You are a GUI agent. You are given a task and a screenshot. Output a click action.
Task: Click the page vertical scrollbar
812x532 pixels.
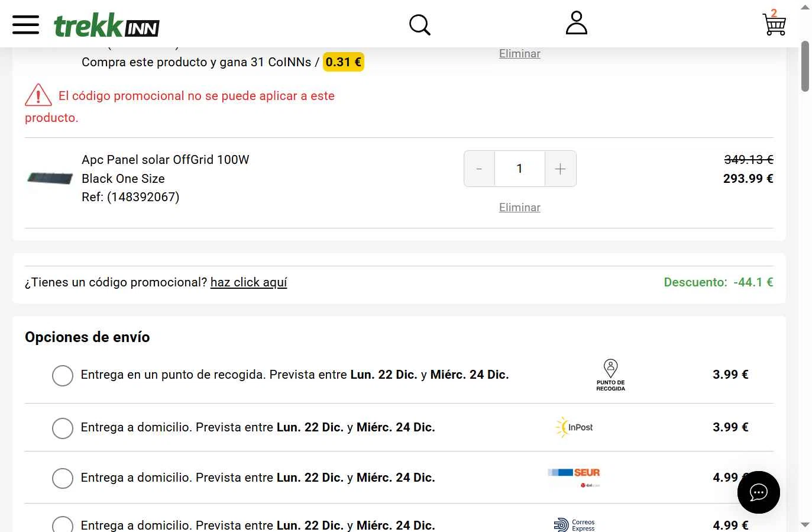[x=805, y=66]
